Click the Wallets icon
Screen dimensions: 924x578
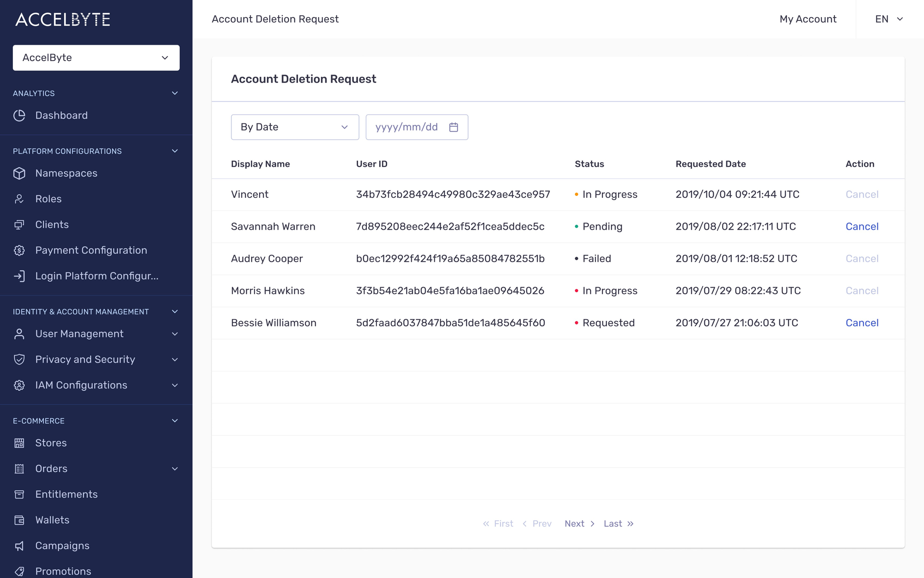(x=19, y=520)
